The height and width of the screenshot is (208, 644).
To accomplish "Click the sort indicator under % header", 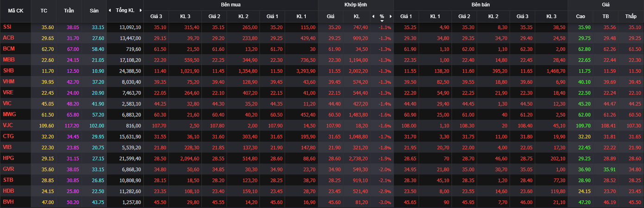I will pos(382,21).
